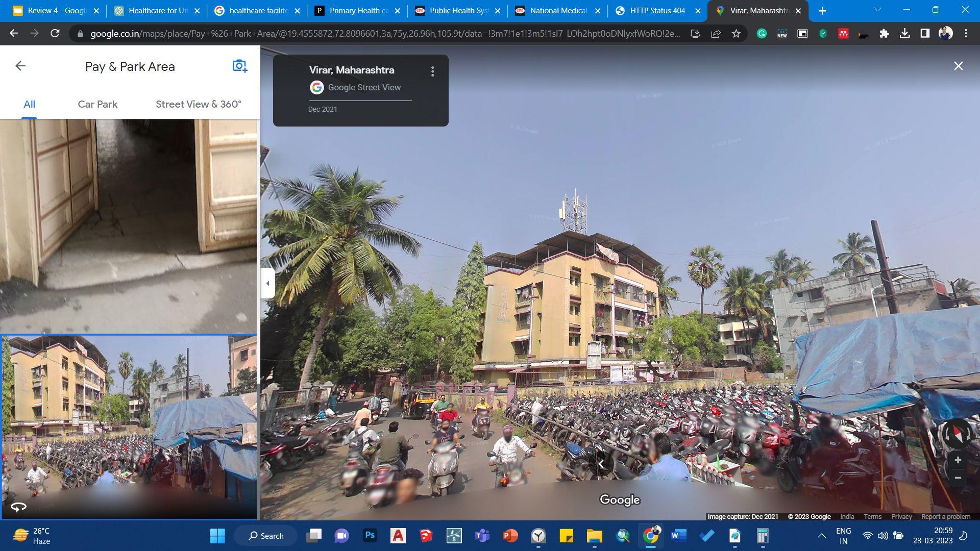
Task: Select Street View & 360° tab
Action: [198, 104]
